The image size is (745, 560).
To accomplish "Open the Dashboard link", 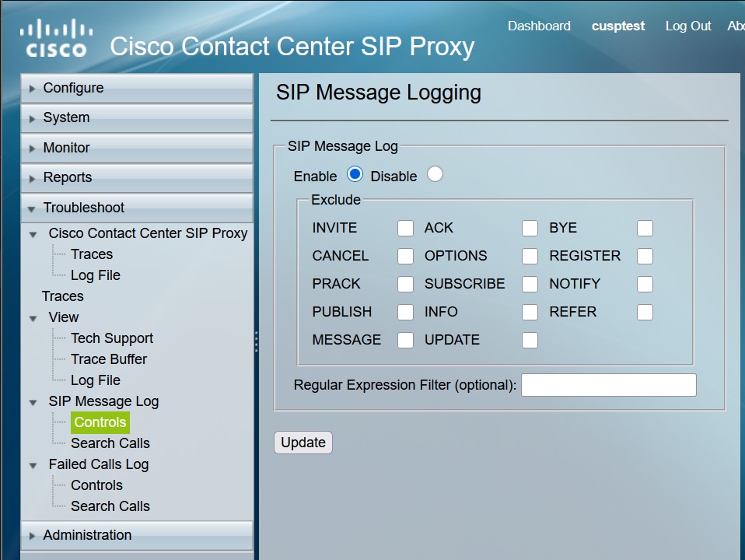I will [x=539, y=26].
